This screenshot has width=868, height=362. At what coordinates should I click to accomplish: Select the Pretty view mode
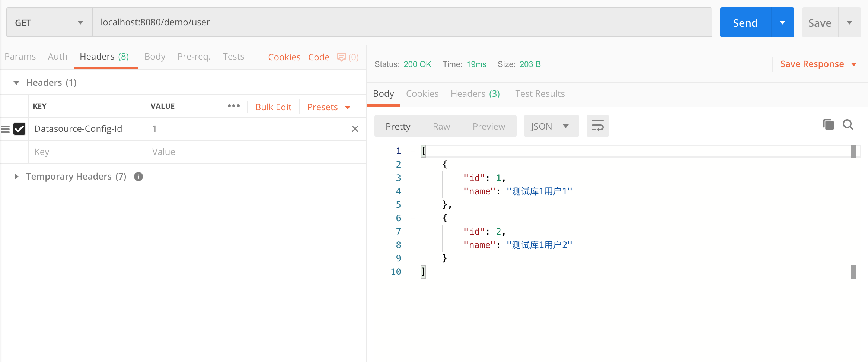(x=398, y=126)
